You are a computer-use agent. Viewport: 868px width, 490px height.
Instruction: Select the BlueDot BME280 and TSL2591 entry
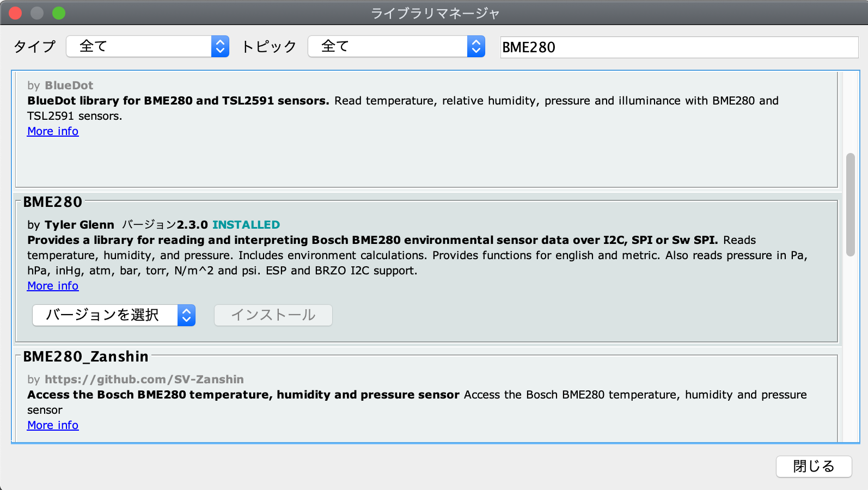pos(425,158)
